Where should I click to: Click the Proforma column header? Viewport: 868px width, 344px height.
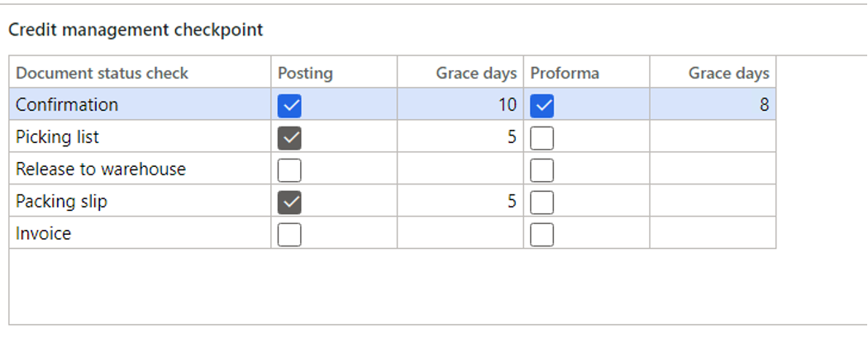click(x=565, y=73)
